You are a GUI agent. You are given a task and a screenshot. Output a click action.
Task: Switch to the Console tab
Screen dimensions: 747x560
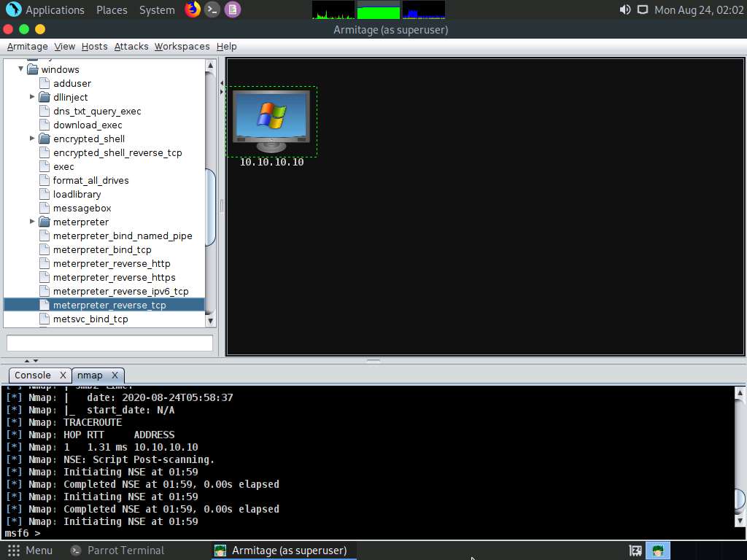[x=32, y=376]
